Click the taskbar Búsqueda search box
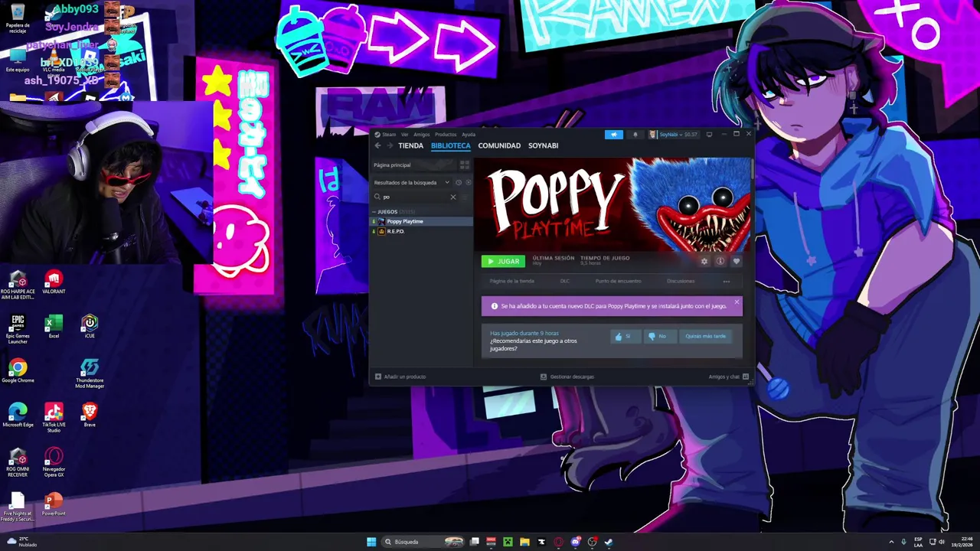 point(424,542)
